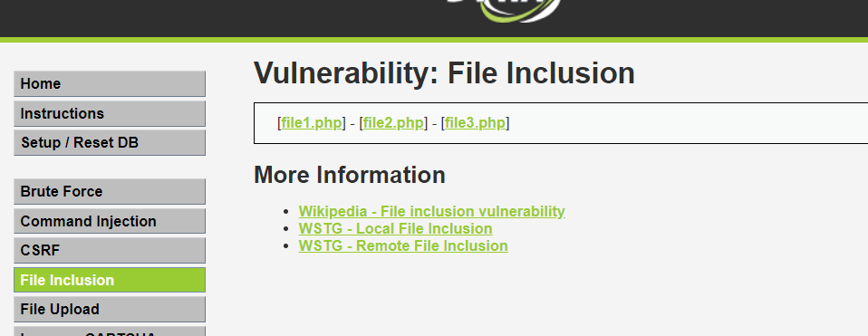Load the file2.php link

click(x=393, y=123)
